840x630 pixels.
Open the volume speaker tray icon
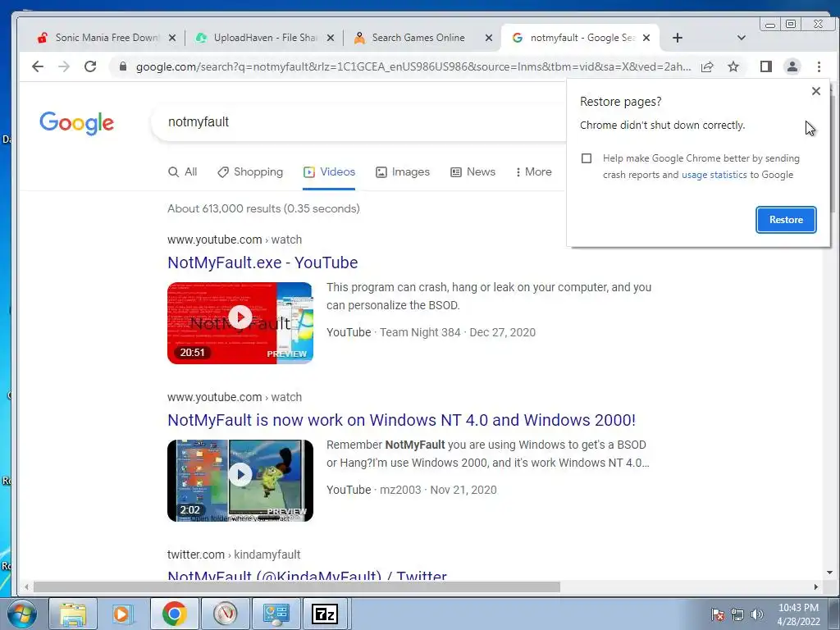click(756, 614)
